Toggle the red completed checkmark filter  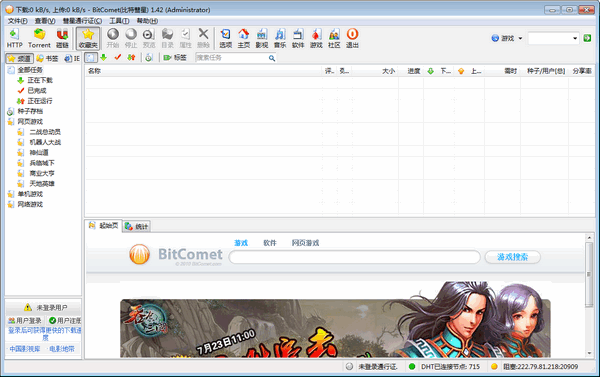pyautogui.click(x=117, y=57)
